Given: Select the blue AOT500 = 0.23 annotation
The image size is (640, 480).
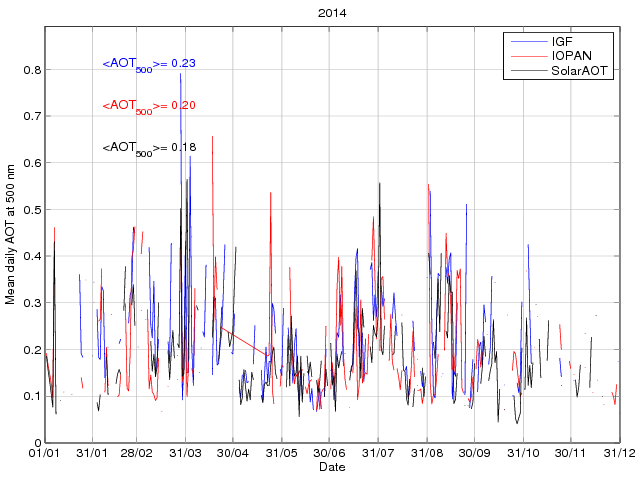Looking at the screenshot, I should click(149, 64).
